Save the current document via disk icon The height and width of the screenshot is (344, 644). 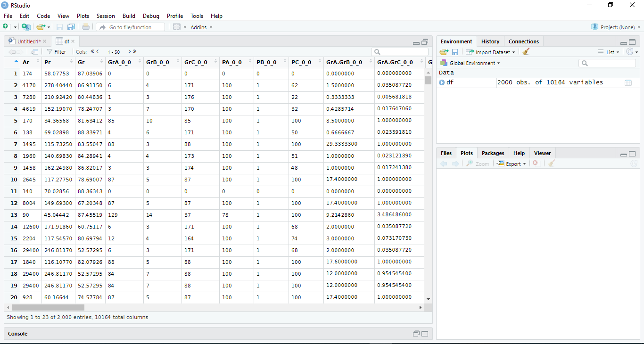[59, 27]
